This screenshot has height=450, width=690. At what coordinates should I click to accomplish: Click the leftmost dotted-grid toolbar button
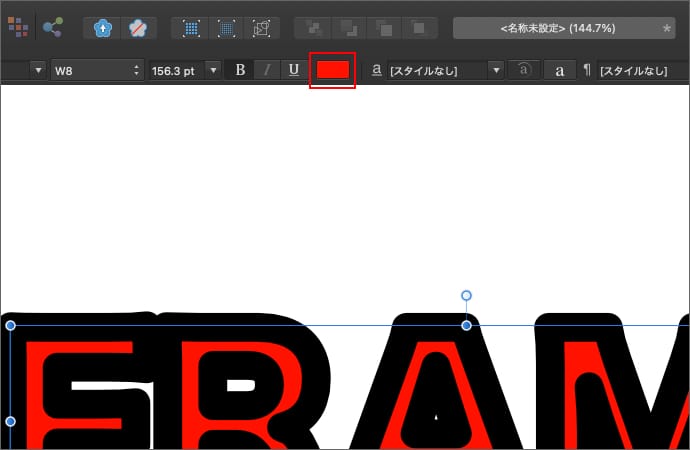coord(191,28)
